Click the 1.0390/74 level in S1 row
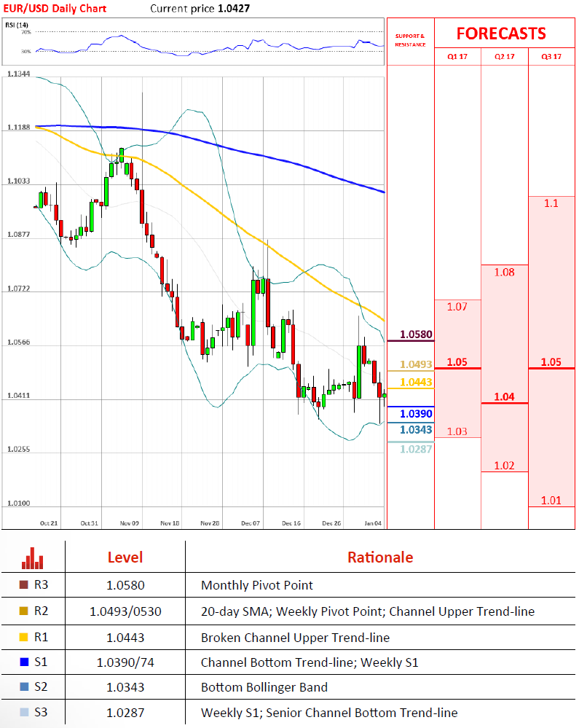This screenshot has height=728, width=579. coord(125,662)
